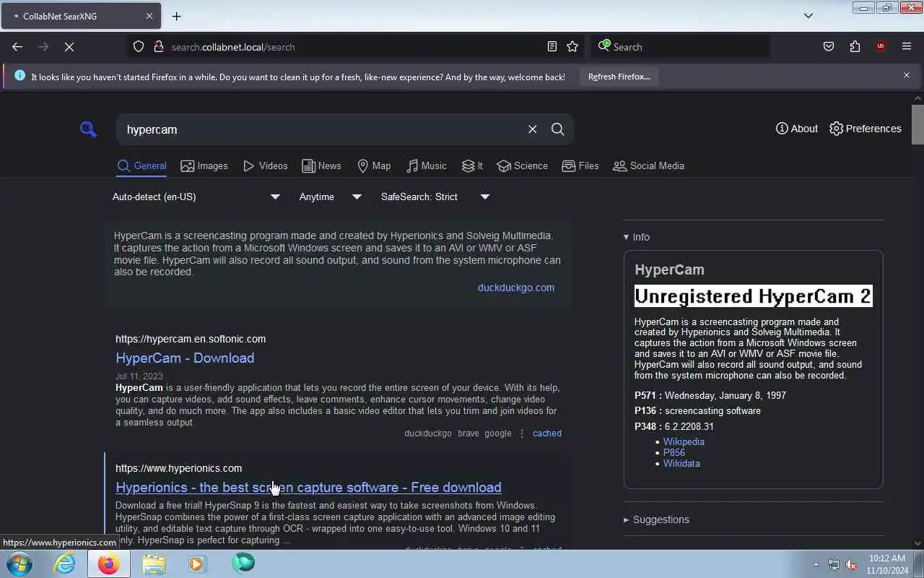Viewport: 924px width, 578px height.
Task: Click the Unregistered HyperCam 2 image
Action: click(x=753, y=296)
